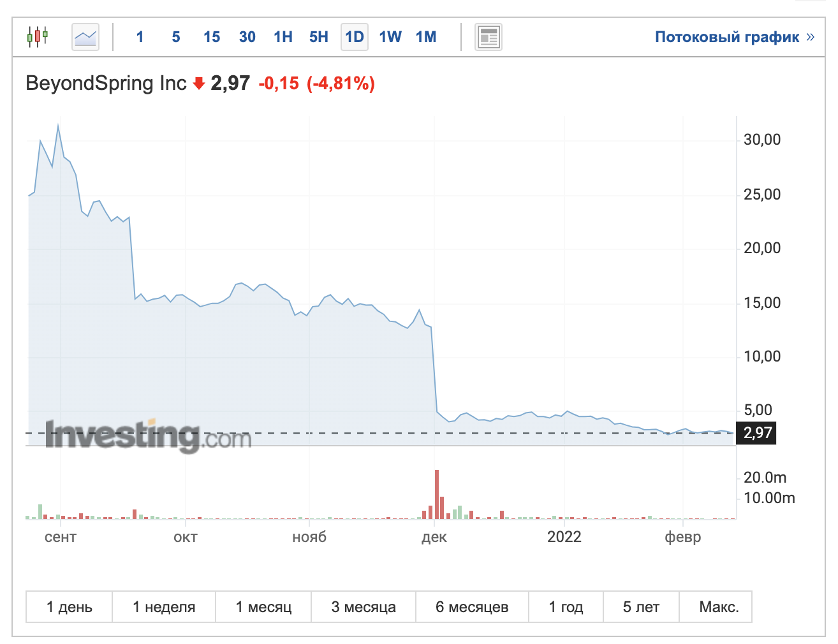Image resolution: width=838 pixels, height=644 pixels.
Task: Click the 30,00 price axis label
Action: click(762, 140)
